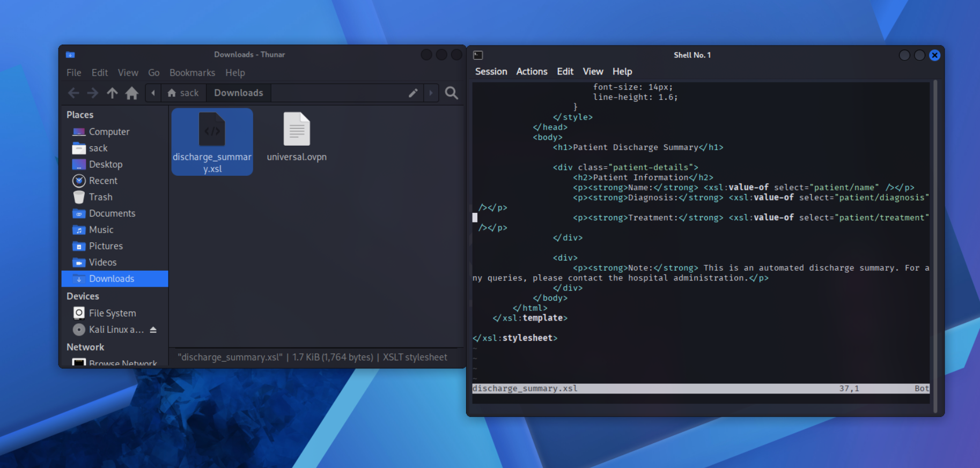
Task: Click the search magnifier in Thunar
Action: [x=452, y=93]
